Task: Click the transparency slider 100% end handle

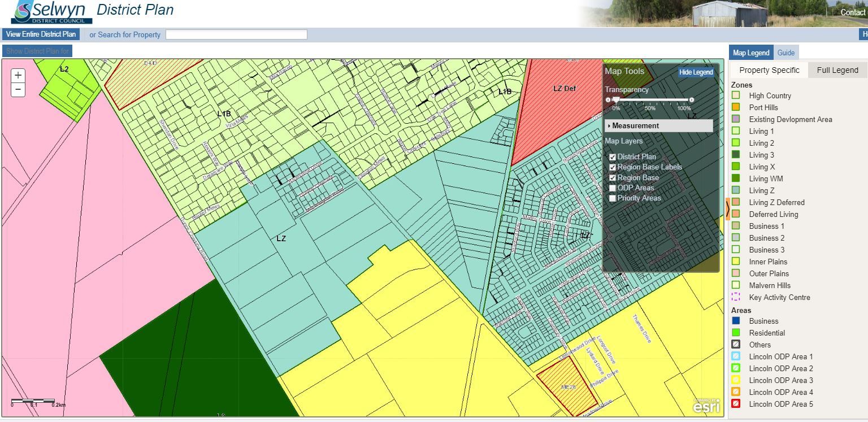Action: (x=692, y=100)
